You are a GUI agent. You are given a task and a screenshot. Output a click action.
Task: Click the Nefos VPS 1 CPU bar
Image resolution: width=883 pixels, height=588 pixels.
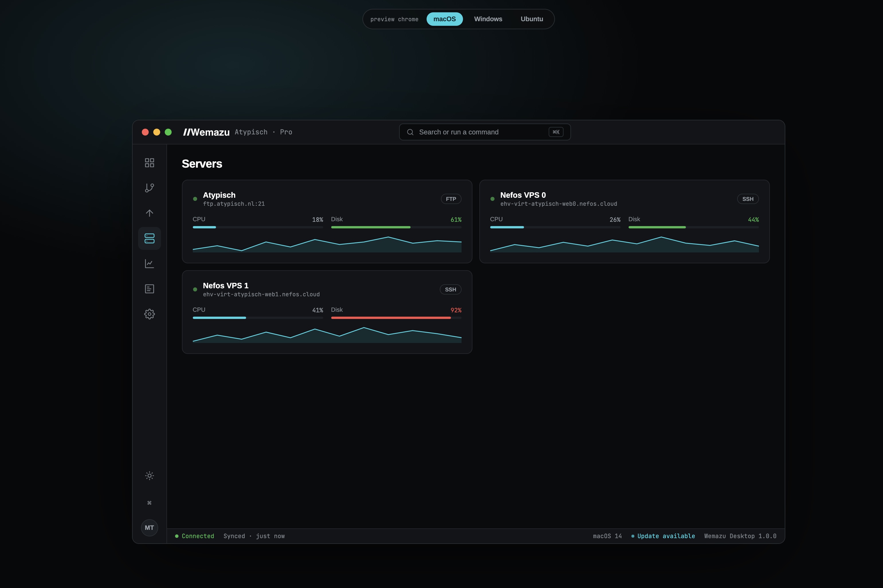(x=258, y=317)
